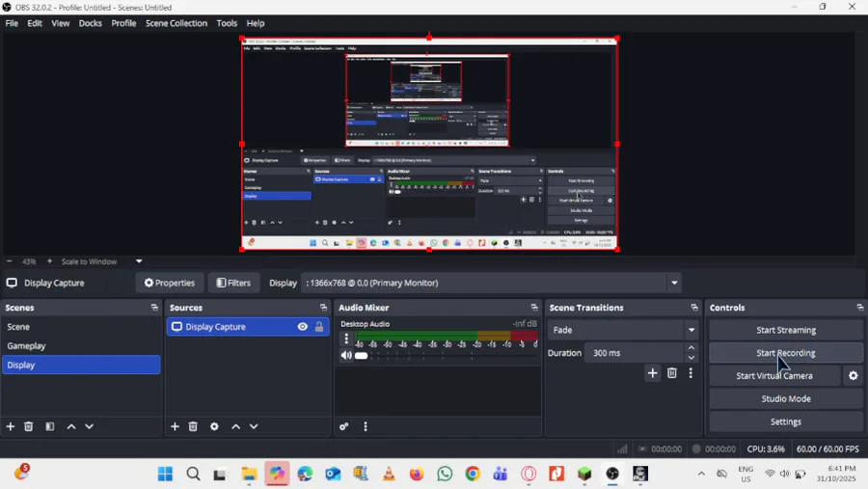Toggle lock on Display Capture source

coord(319,327)
